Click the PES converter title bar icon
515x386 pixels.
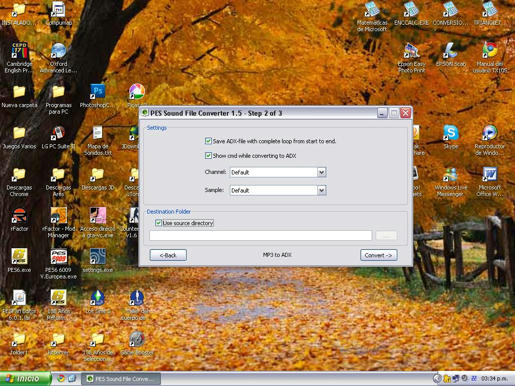click(145, 113)
